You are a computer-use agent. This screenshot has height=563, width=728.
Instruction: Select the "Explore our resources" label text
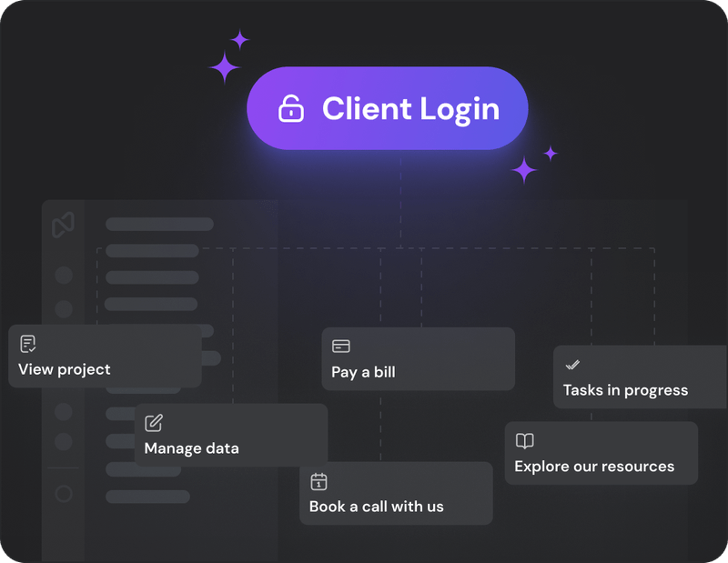594,466
